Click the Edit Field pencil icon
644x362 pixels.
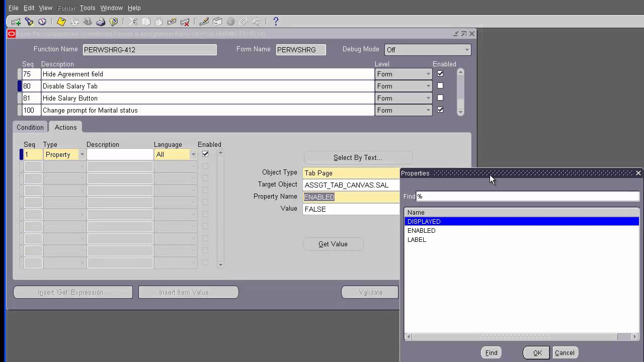(x=204, y=22)
